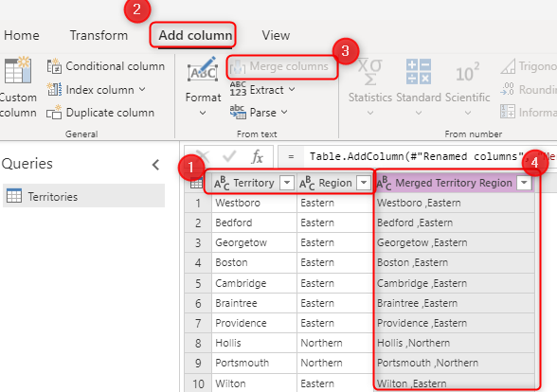Confirm formula with checkmark icon
The width and height of the screenshot is (557, 392).
pyautogui.click(x=229, y=156)
